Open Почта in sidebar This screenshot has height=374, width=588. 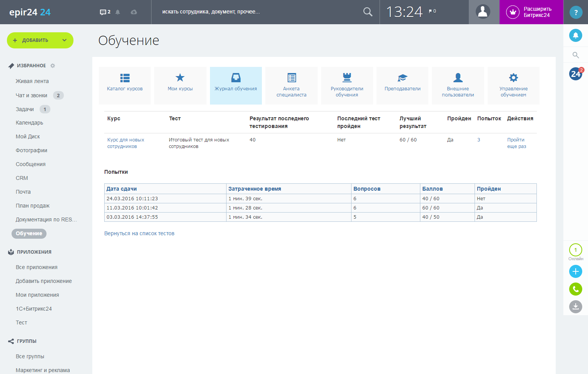click(x=23, y=192)
